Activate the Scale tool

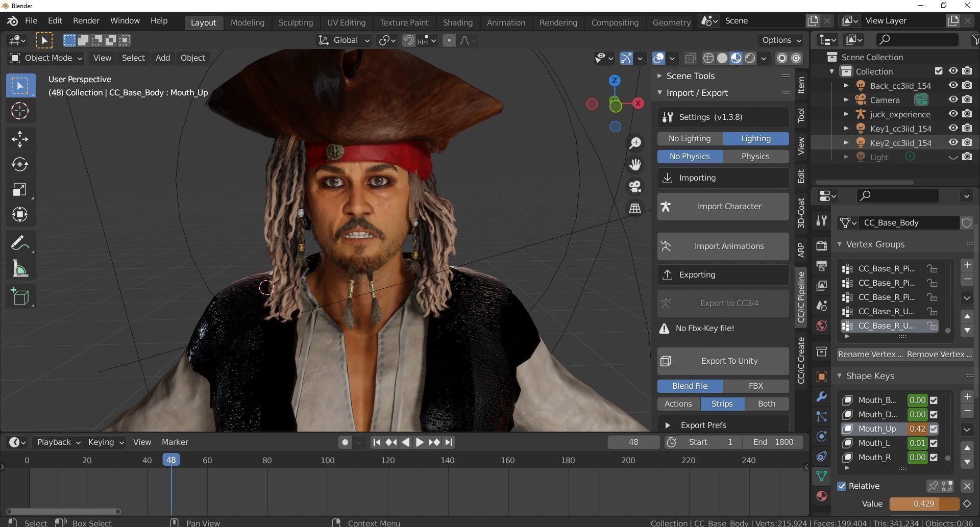20,190
